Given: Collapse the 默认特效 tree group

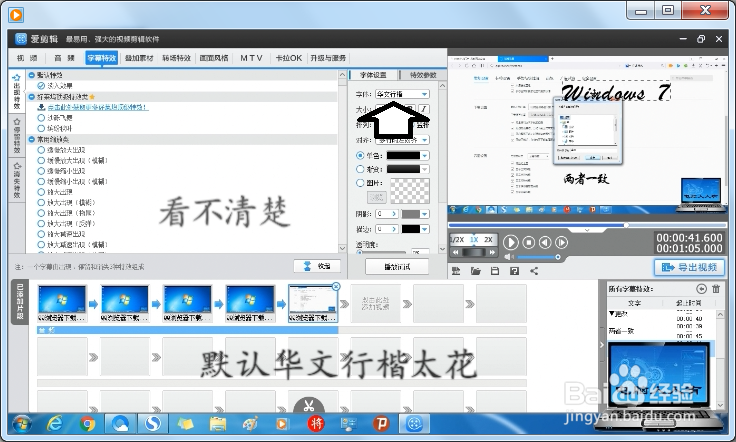Looking at the screenshot, I should pos(32,75).
